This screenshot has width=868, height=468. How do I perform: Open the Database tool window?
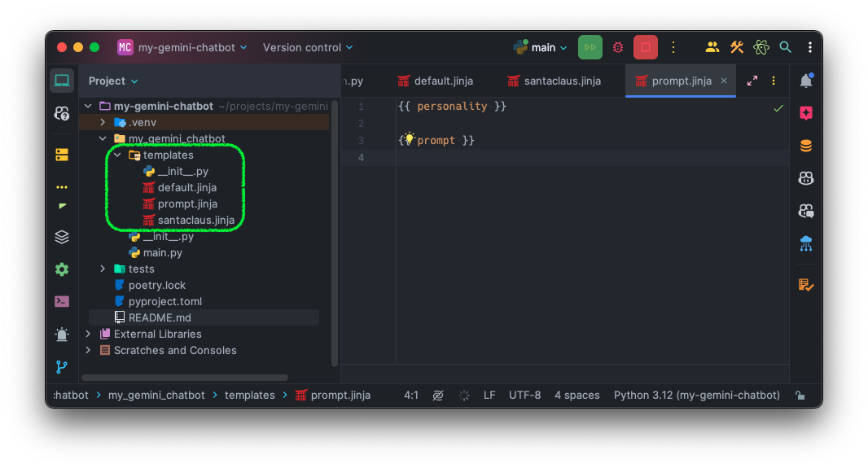806,147
